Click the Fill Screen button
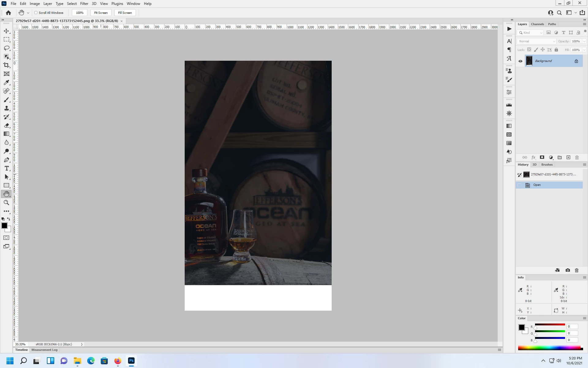This screenshot has width=588, height=368. [125, 13]
